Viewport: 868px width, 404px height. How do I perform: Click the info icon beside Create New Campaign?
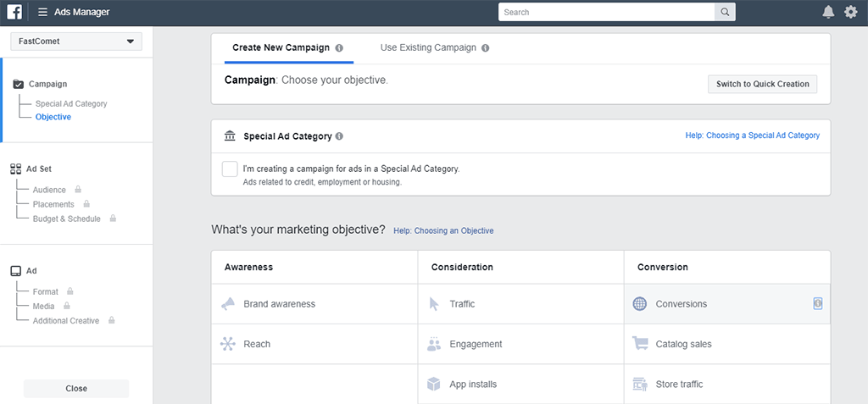pyautogui.click(x=339, y=48)
